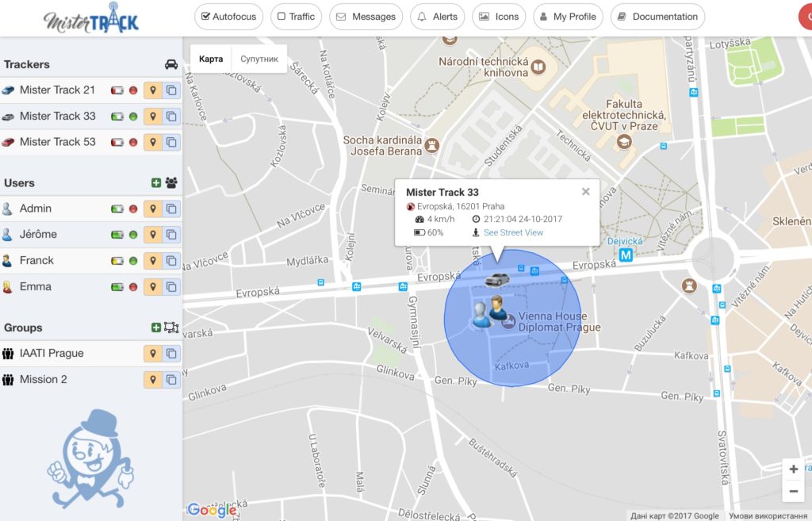Select the Admin user name
Screen dimensions: 812x521
(x=35, y=209)
